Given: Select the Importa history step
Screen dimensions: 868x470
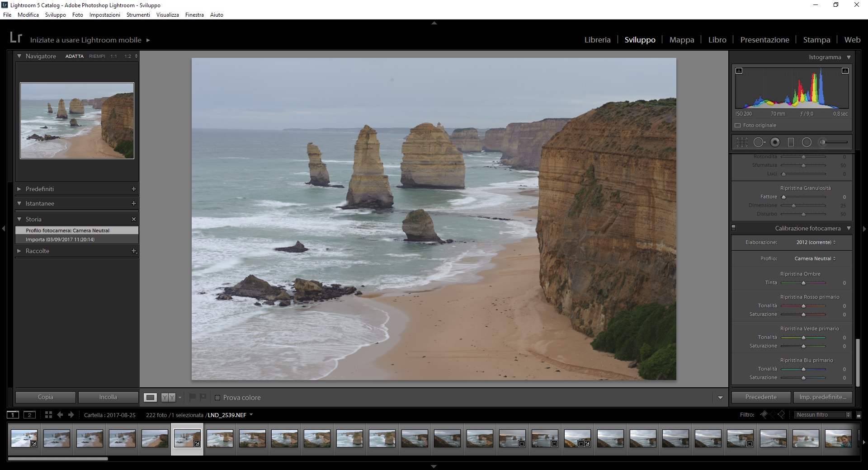Looking at the screenshot, I should [x=60, y=240].
